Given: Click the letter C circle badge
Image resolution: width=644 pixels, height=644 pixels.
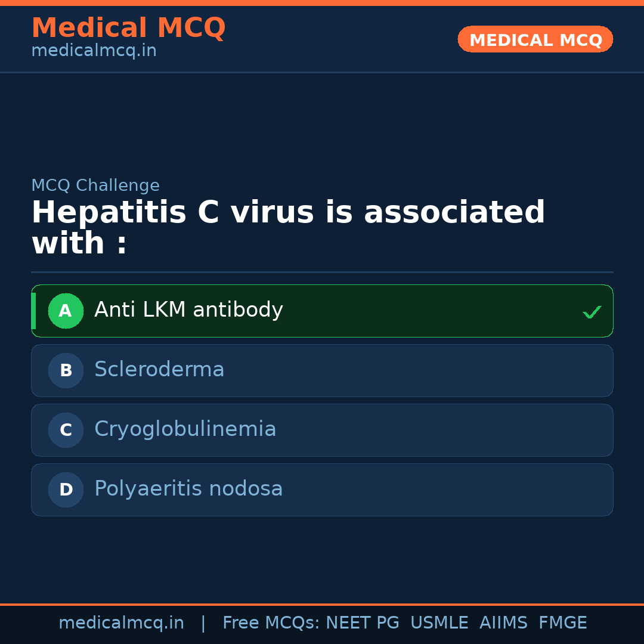Looking at the screenshot, I should tap(66, 430).
